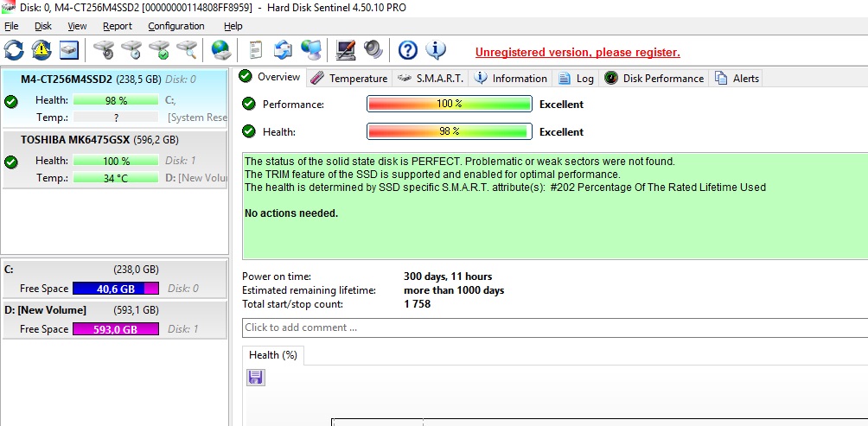This screenshot has width=868, height=426.
Task: Click the Unregistered version, please register link
Action: point(578,53)
